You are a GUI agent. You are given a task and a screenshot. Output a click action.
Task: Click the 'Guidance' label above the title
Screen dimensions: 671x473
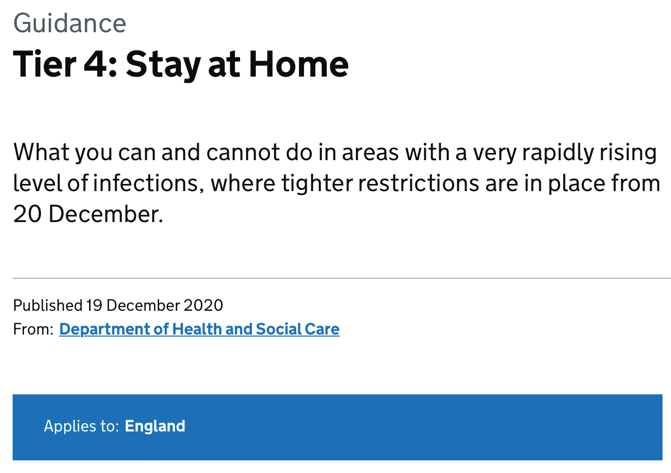tap(69, 23)
